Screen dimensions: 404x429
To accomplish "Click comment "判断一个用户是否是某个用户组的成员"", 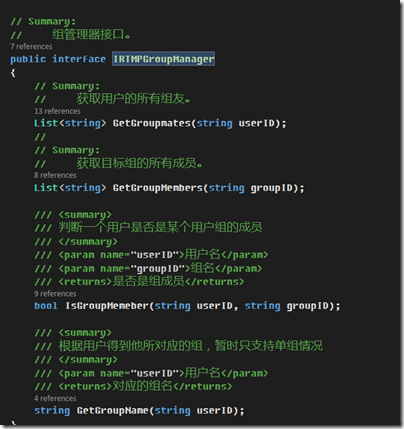I will (x=160, y=227).
